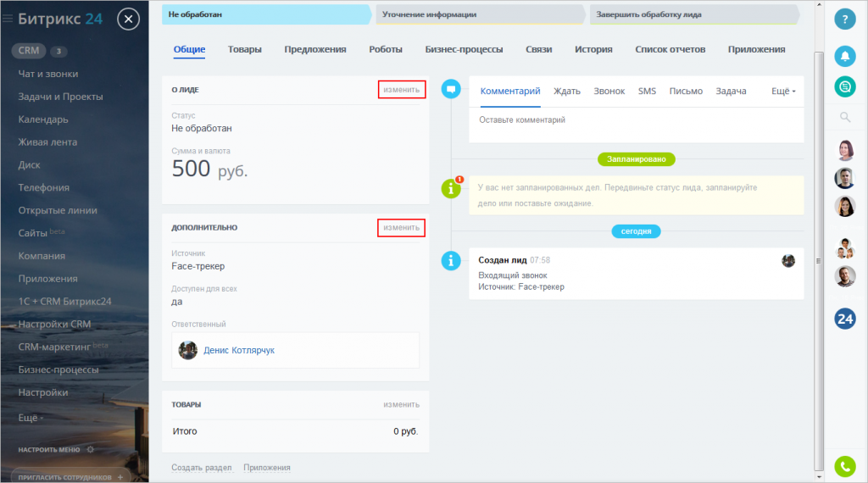
Task: Click the blue info icon by Создан лид
Action: [451, 261]
